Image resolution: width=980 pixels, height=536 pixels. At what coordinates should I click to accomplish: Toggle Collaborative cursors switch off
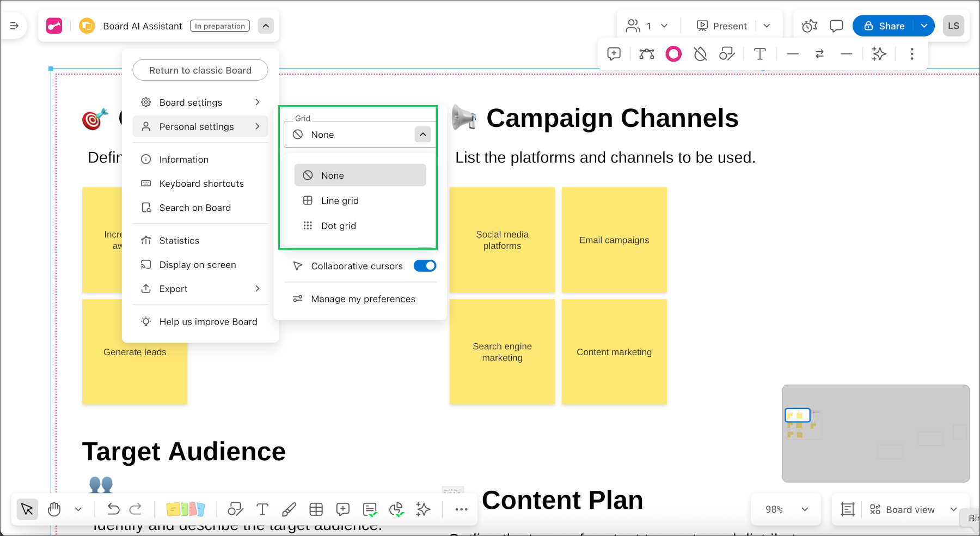click(x=425, y=266)
